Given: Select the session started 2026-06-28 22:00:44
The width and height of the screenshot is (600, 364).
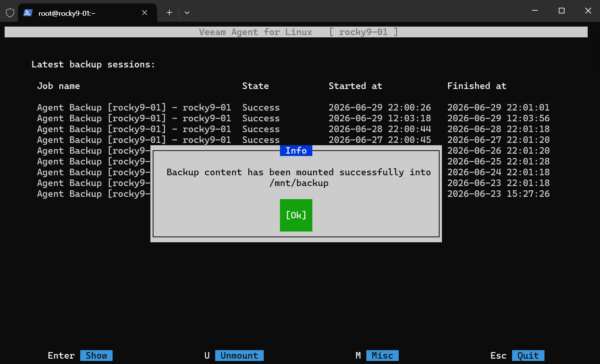Looking at the screenshot, I should [x=293, y=129].
